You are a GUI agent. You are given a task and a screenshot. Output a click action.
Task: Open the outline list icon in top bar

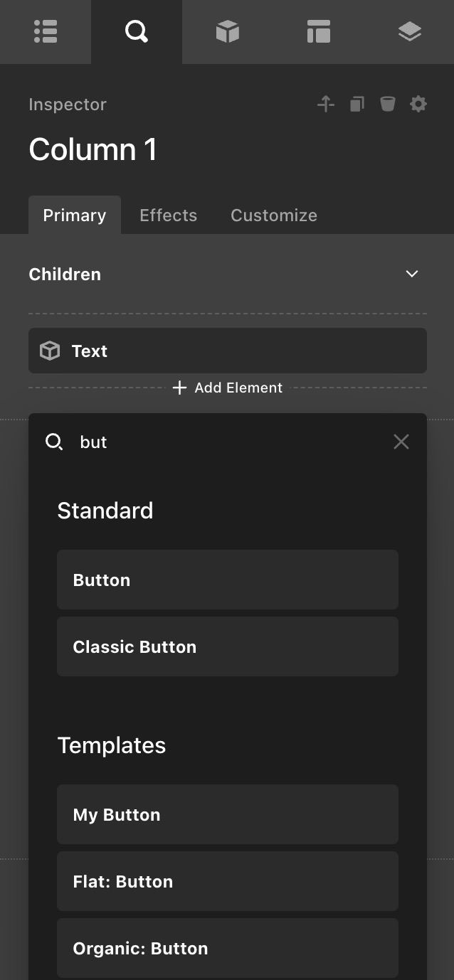[46, 32]
